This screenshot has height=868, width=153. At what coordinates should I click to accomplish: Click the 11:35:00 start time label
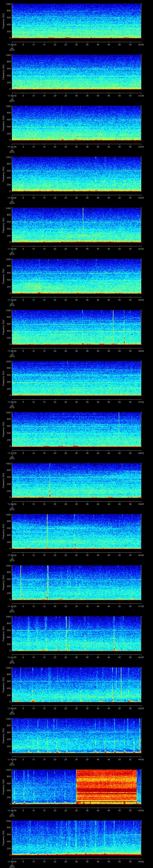click(12, 351)
